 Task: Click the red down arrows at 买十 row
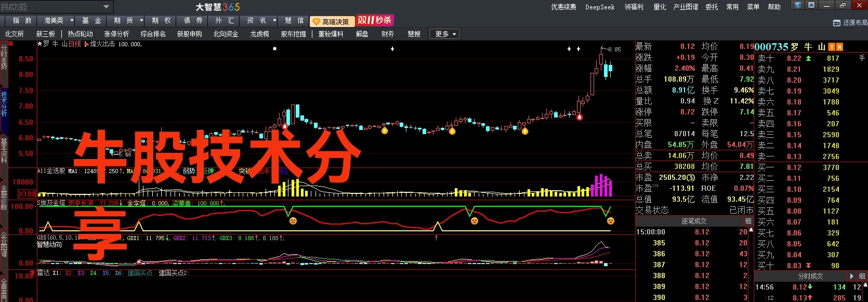click(808, 266)
